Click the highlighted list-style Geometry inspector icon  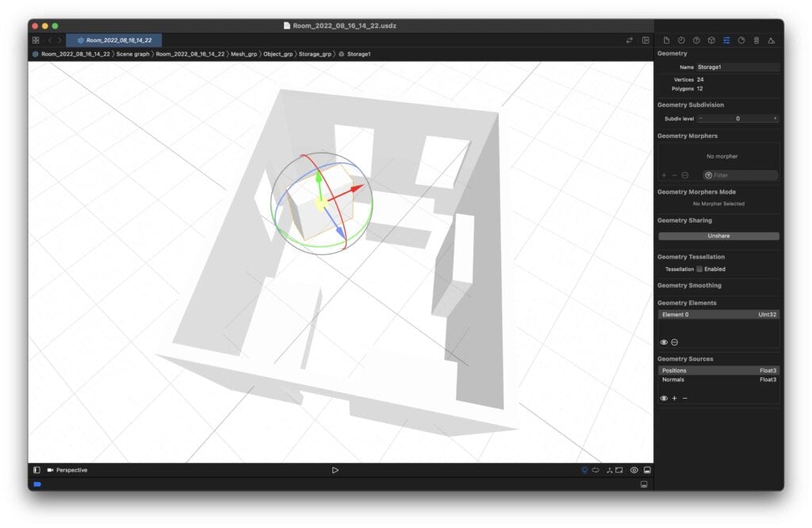click(726, 40)
